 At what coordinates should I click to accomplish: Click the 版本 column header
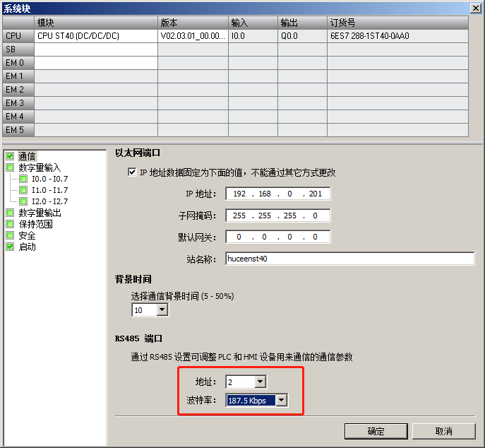pos(193,23)
